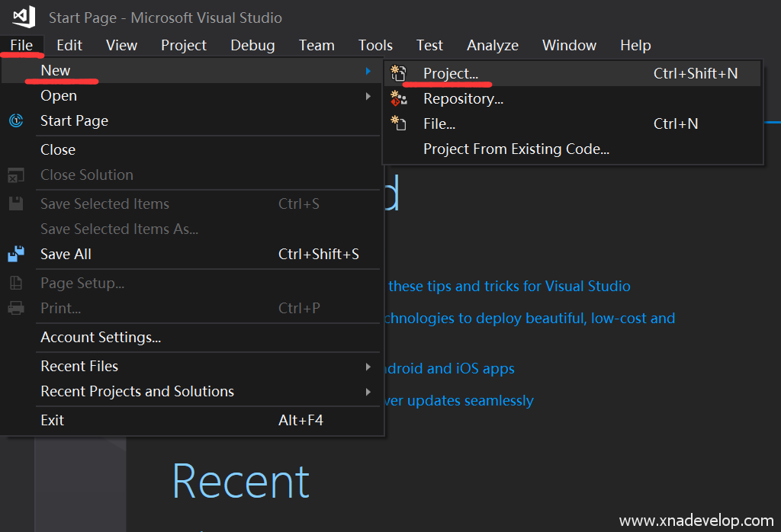781x532 pixels.
Task: Open the Debug menu
Action: tap(252, 45)
